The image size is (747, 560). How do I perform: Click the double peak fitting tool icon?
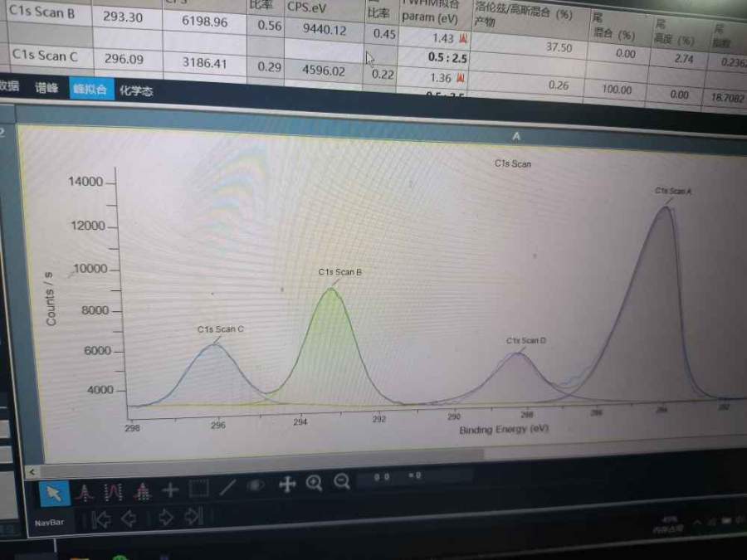coord(113,492)
